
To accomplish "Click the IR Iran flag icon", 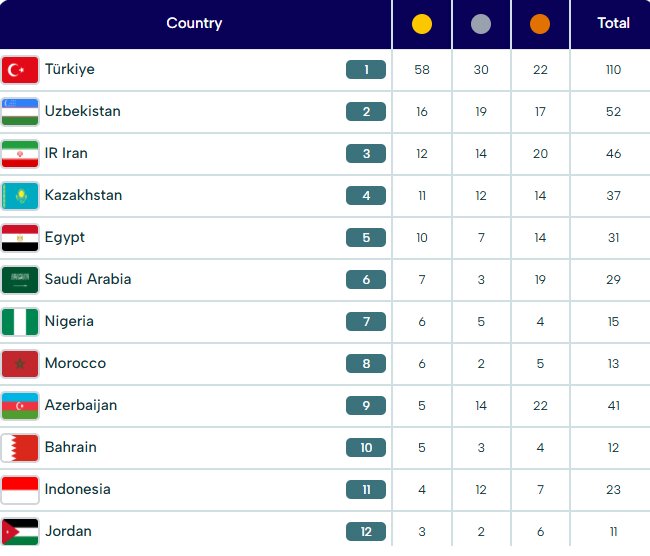I will click(20, 154).
